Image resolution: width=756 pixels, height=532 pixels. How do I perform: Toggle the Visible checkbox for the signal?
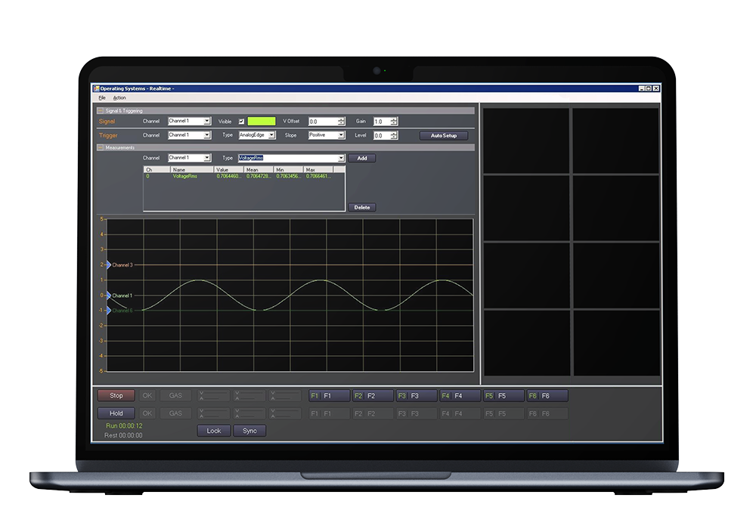242,122
